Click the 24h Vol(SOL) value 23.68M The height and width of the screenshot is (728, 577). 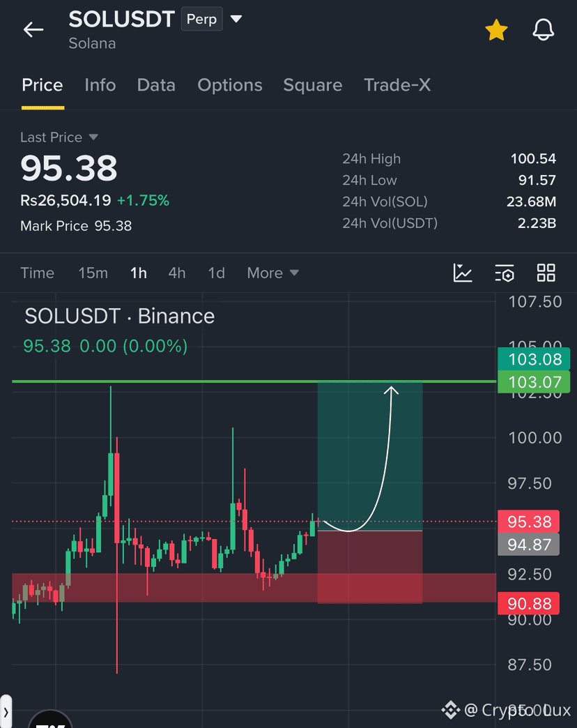[x=531, y=202]
